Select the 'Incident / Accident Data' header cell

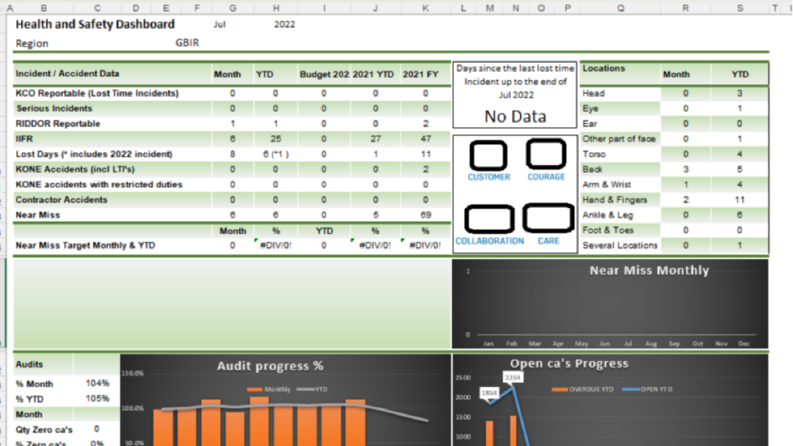[67, 74]
